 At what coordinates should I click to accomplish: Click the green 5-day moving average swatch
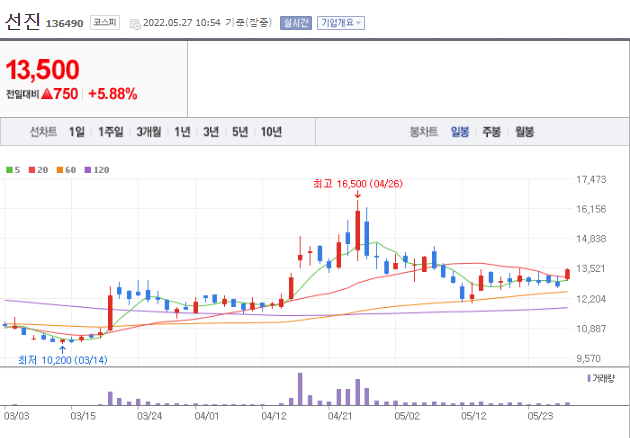click(x=9, y=170)
